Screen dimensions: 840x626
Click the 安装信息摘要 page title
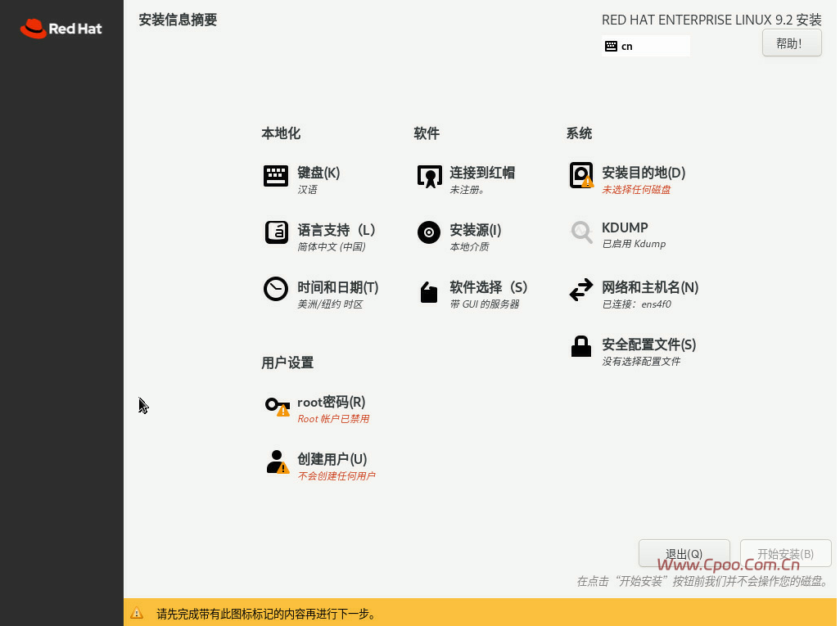coord(178,20)
